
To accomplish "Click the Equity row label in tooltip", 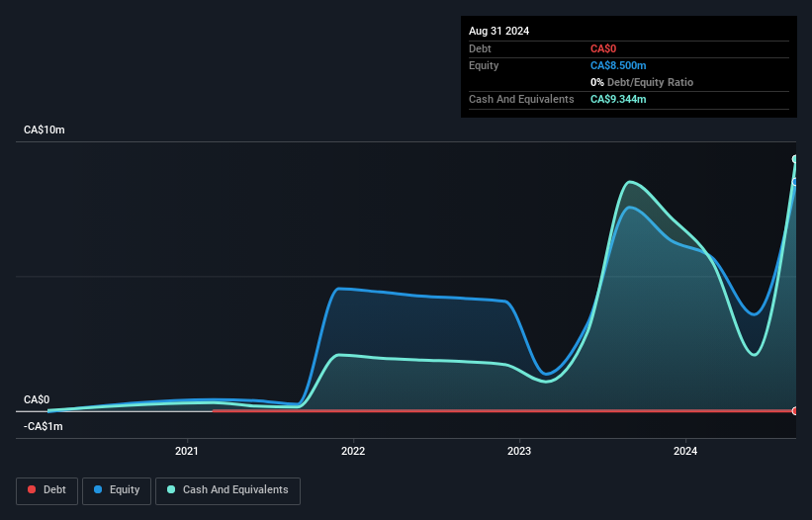I will click(484, 65).
